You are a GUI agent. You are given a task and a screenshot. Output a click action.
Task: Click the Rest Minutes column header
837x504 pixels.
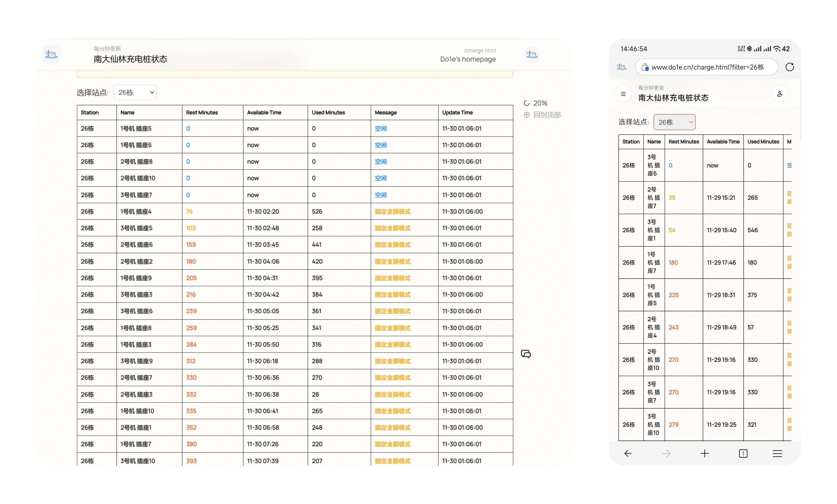(x=202, y=113)
